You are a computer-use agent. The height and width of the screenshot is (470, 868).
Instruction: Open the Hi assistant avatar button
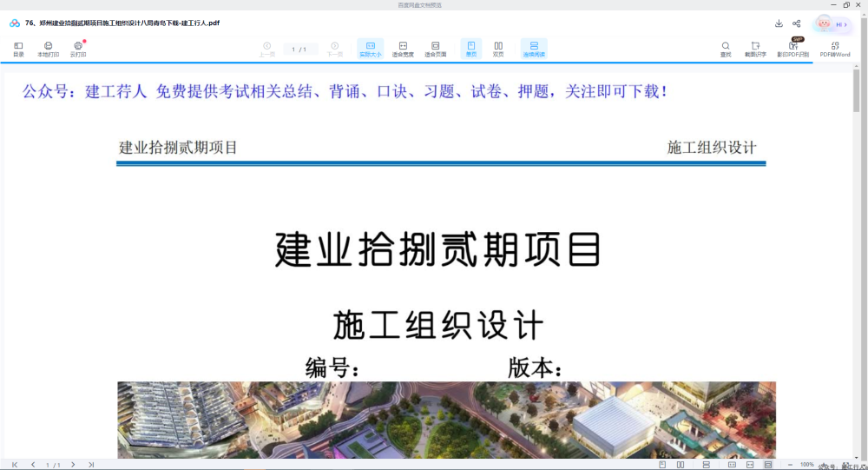(x=832, y=23)
